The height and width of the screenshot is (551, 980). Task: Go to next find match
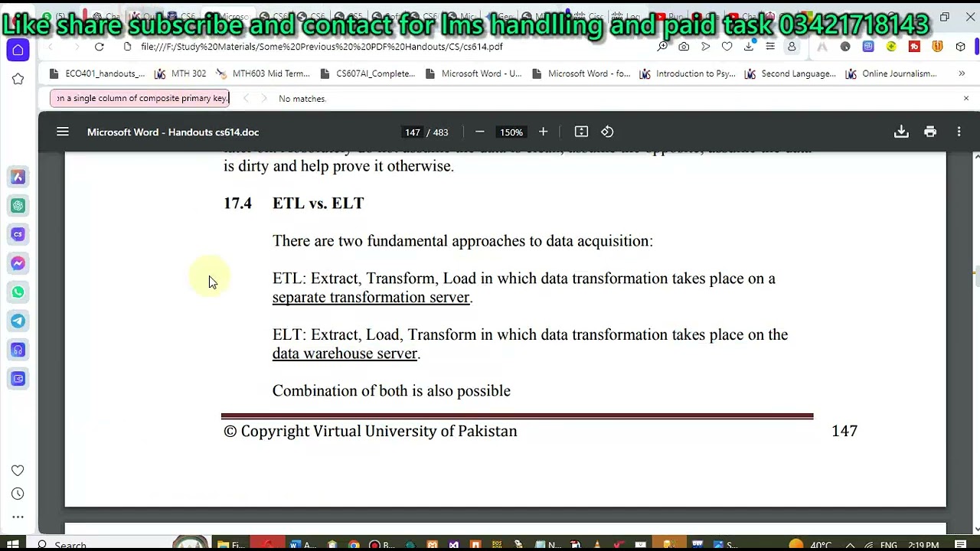point(264,98)
